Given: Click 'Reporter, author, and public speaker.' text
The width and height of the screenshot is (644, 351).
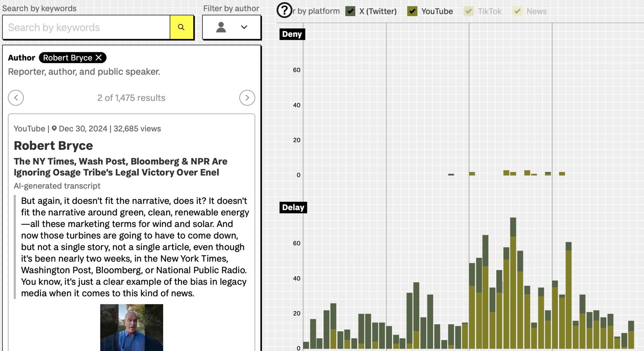Looking at the screenshot, I should 84,72.
